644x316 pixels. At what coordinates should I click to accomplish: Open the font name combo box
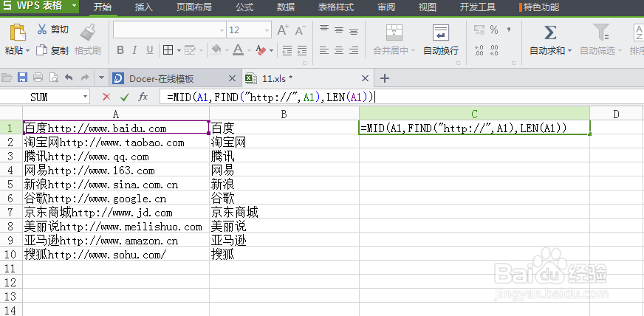170,30
